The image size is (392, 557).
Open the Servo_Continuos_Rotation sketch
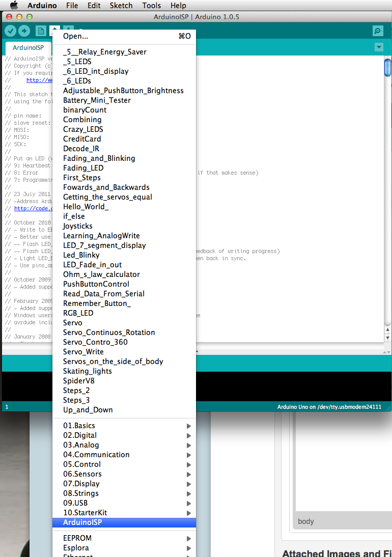[124, 332]
